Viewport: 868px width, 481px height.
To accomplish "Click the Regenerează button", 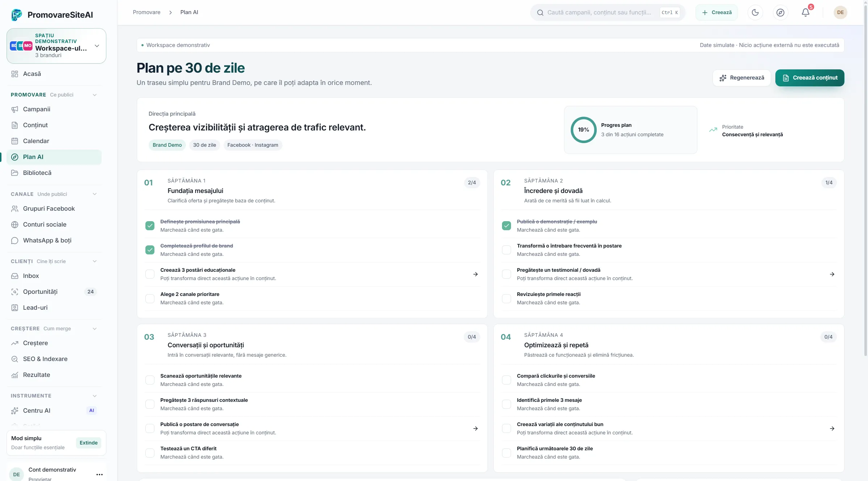I will click(741, 78).
